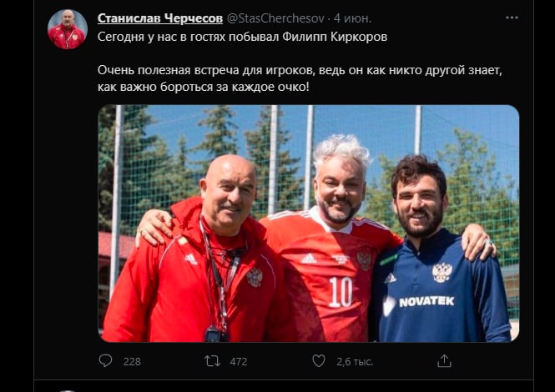Open the three-dot more options menu
Image resolution: width=555 pixels, height=392 pixels.
point(512,18)
